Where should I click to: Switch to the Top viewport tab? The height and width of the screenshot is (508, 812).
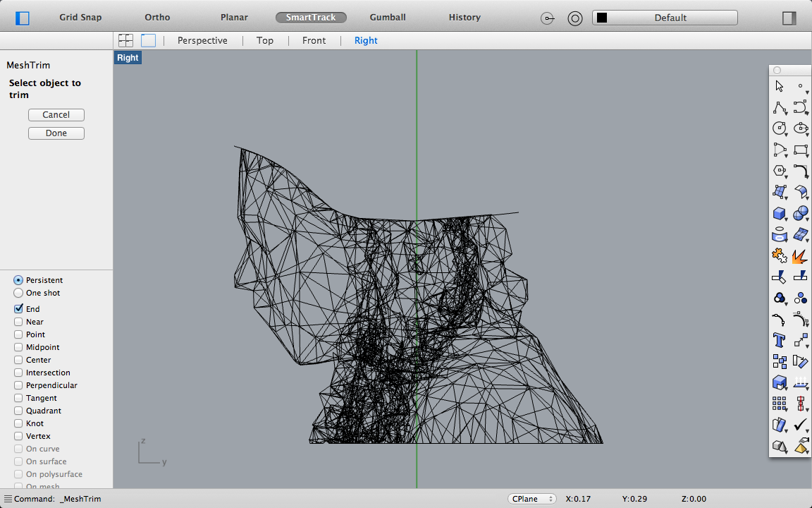coord(265,40)
